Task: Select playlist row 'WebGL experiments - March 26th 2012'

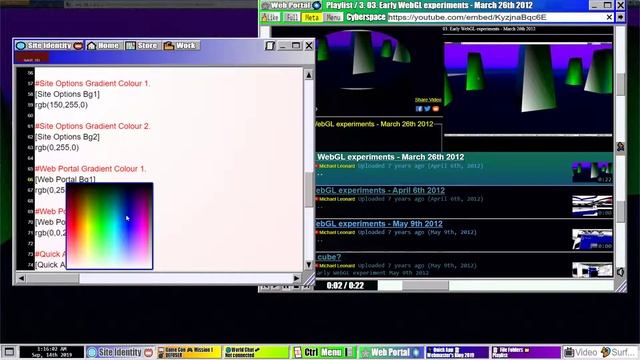Action: point(464,169)
